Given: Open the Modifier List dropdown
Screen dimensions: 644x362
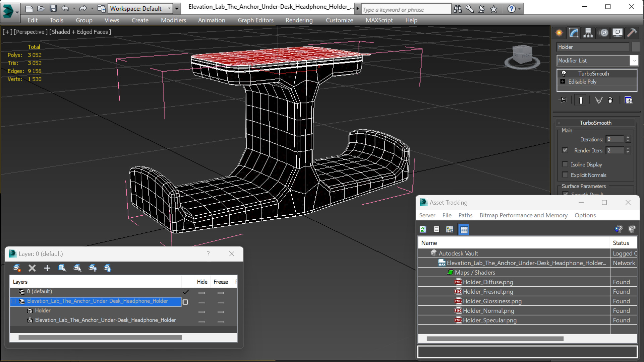Looking at the screenshot, I should [x=634, y=61].
